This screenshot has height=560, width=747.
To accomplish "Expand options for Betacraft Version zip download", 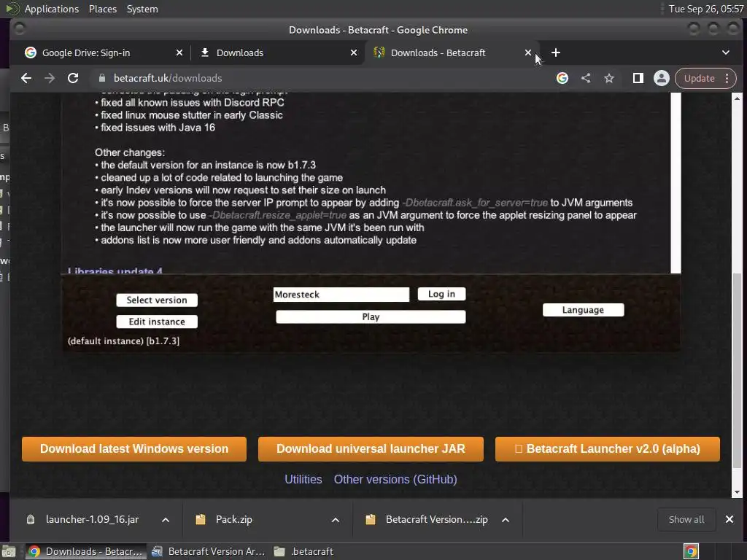I will click(506, 519).
